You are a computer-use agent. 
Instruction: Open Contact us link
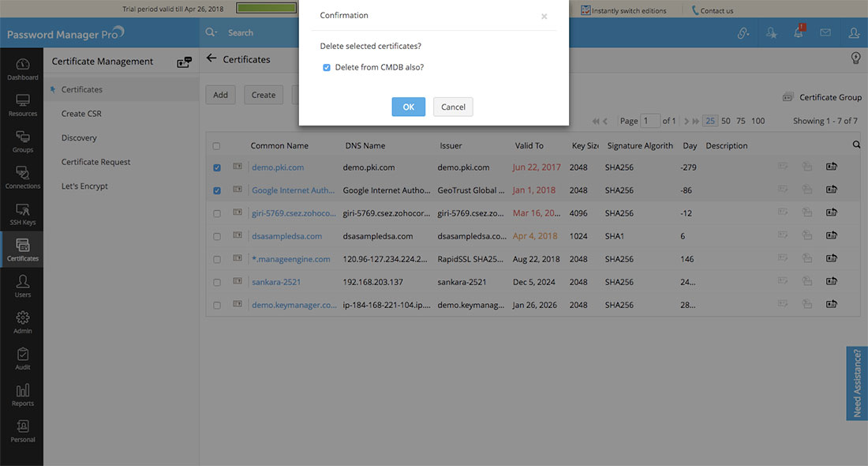click(x=712, y=10)
